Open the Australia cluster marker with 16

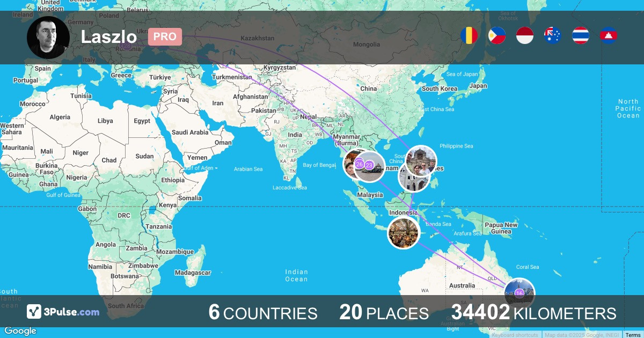519,293
